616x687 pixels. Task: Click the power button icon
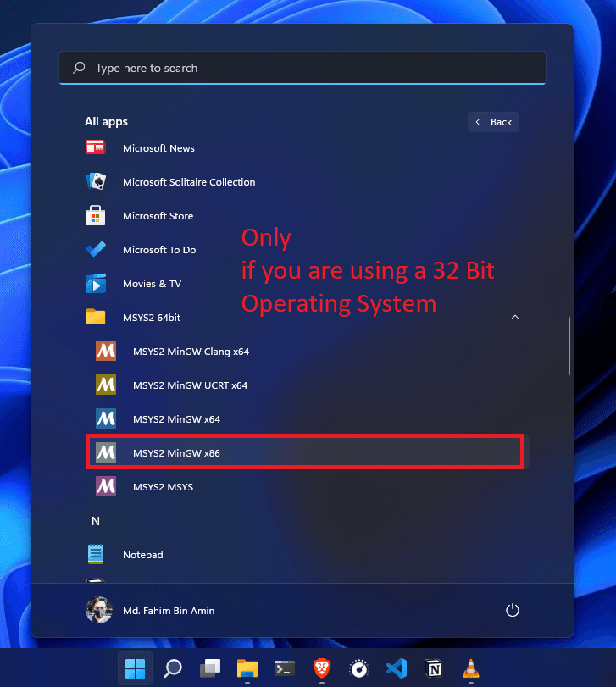[512, 610]
